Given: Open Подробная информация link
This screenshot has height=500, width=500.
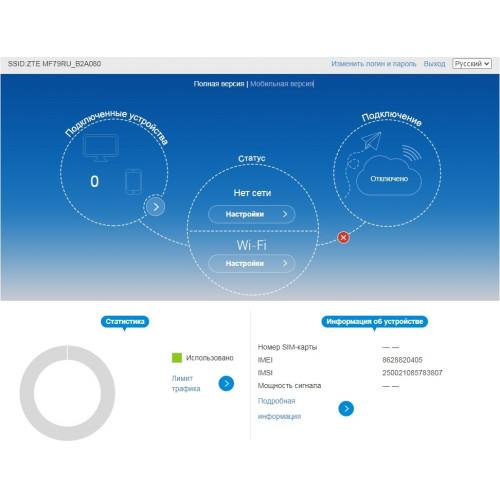Looking at the screenshot, I should [x=279, y=408].
